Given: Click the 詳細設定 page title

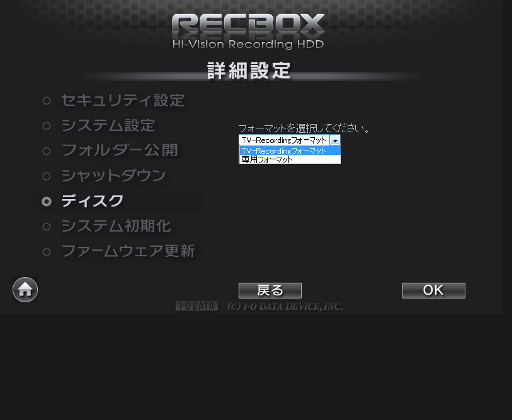Looking at the screenshot, I should tap(249, 71).
